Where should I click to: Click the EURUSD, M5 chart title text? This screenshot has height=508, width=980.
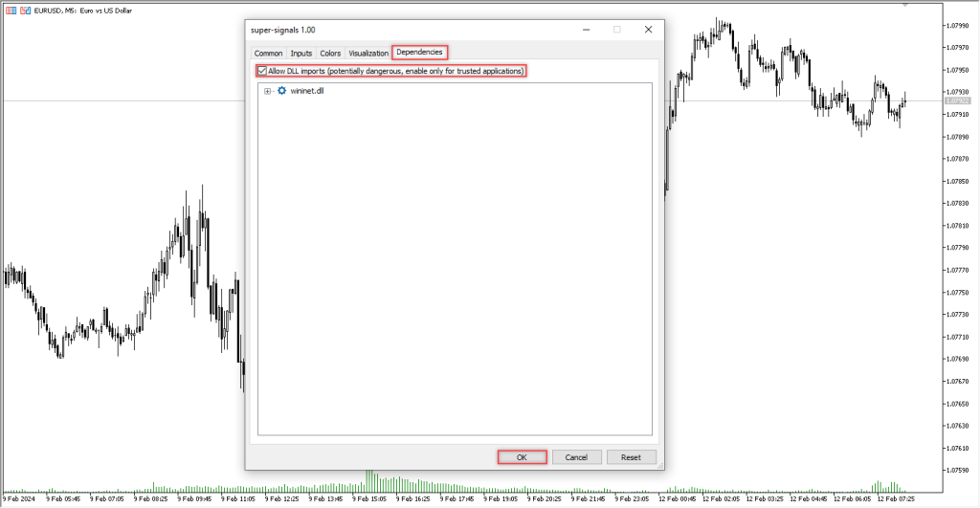[x=83, y=11]
